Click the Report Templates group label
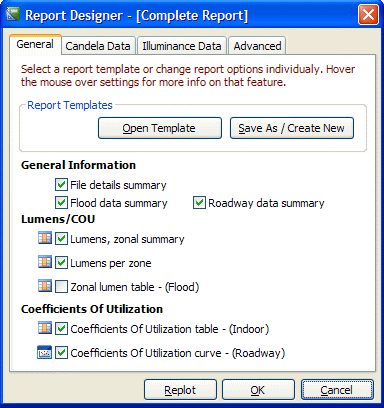This screenshot has height=408, width=384. pos(70,105)
